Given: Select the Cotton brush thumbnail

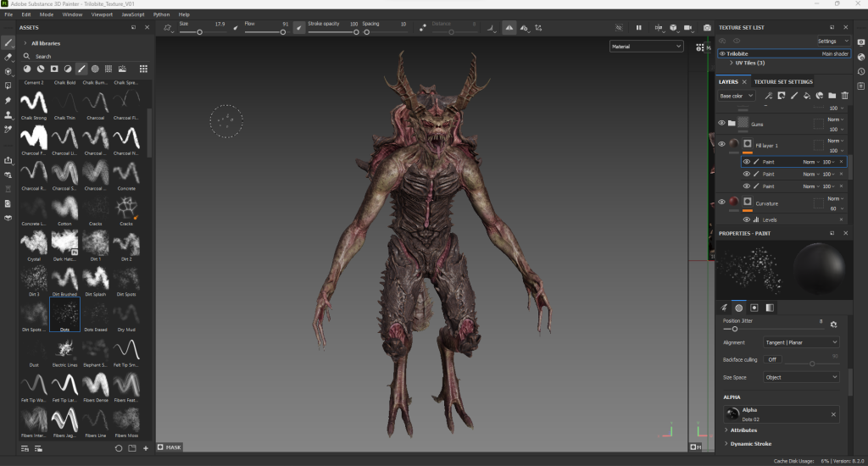Looking at the screenshot, I should [65, 209].
